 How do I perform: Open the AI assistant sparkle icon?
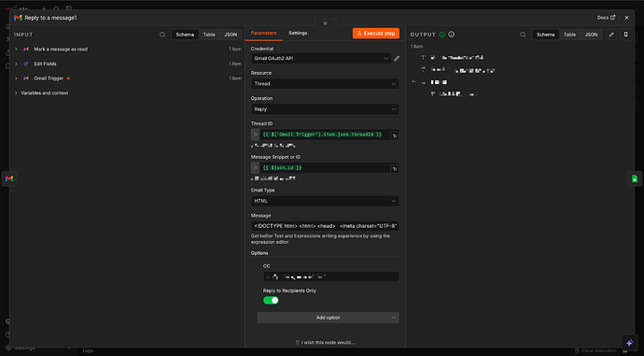630,342
